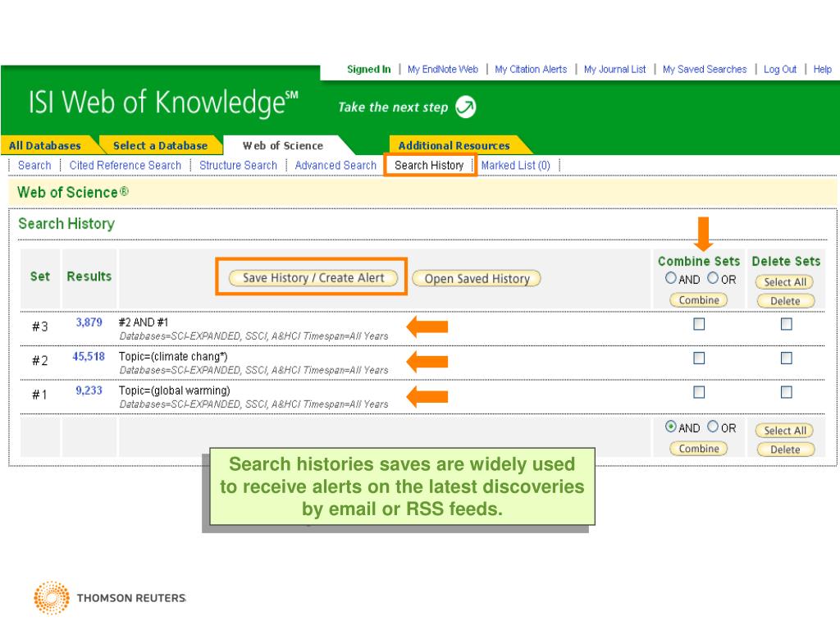
Task: Click the 'Topic=(climate chang*)' query text
Action: tap(173, 357)
